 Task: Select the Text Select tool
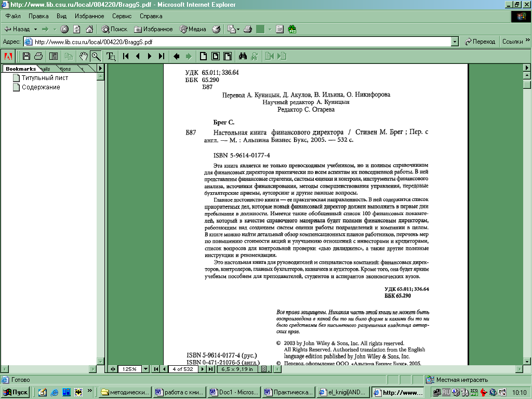pyautogui.click(x=111, y=56)
